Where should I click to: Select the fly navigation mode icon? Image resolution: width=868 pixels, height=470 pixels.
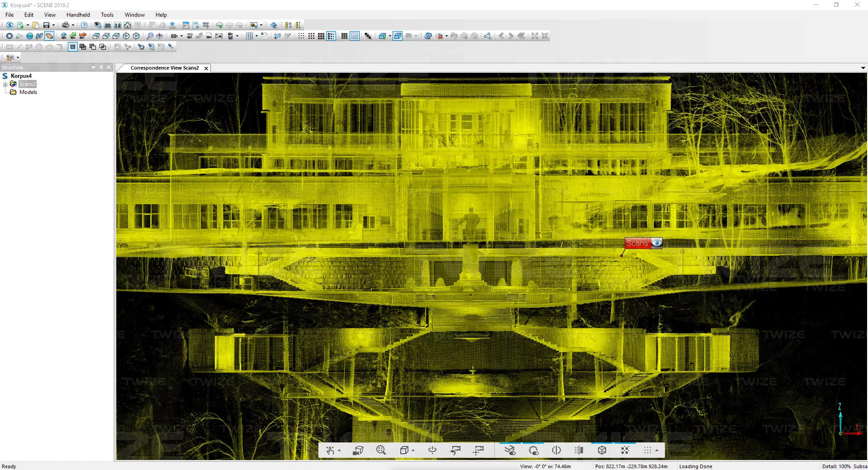(x=19, y=36)
